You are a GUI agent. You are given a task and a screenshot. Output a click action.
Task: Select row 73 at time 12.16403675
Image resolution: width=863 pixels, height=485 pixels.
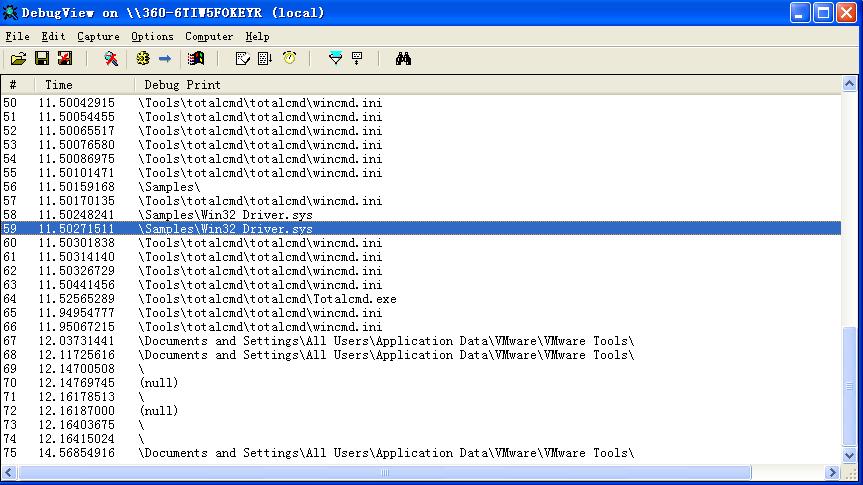coord(420,425)
